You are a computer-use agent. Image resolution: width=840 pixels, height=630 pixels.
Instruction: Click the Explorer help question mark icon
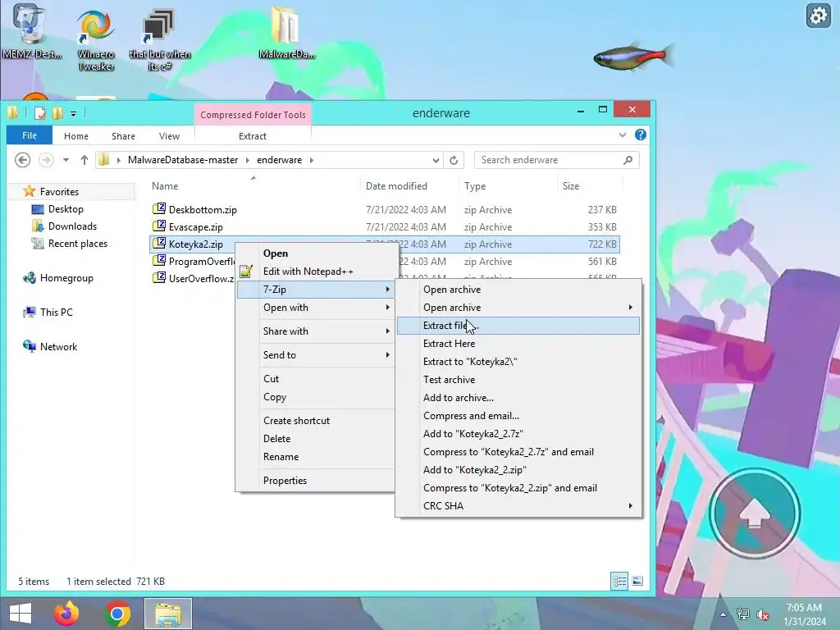click(x=640, y=135)
